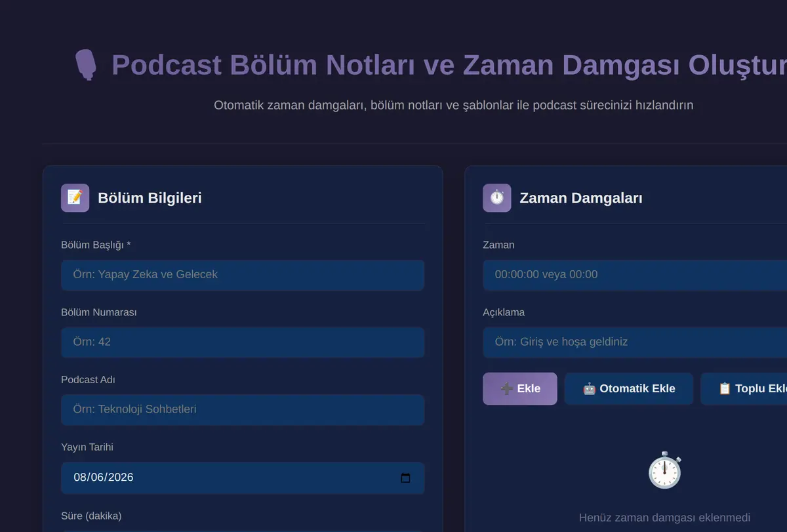Click the 'Süre (dakika)' label
The image size is (787, 532).
click(91, 516)
